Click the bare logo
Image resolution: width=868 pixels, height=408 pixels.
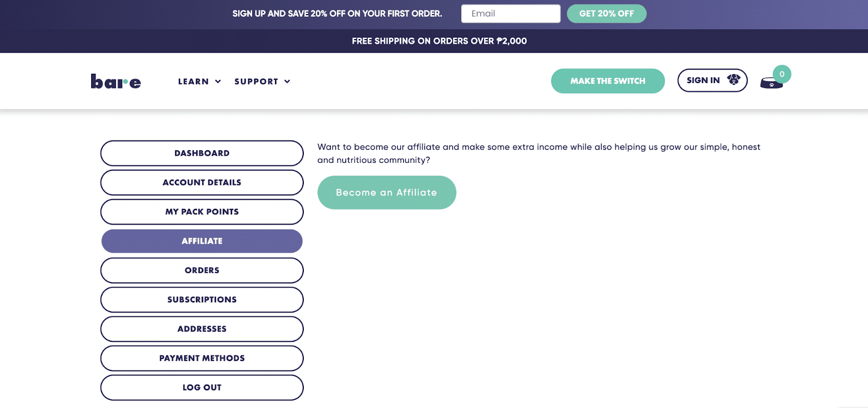(116, 81)
